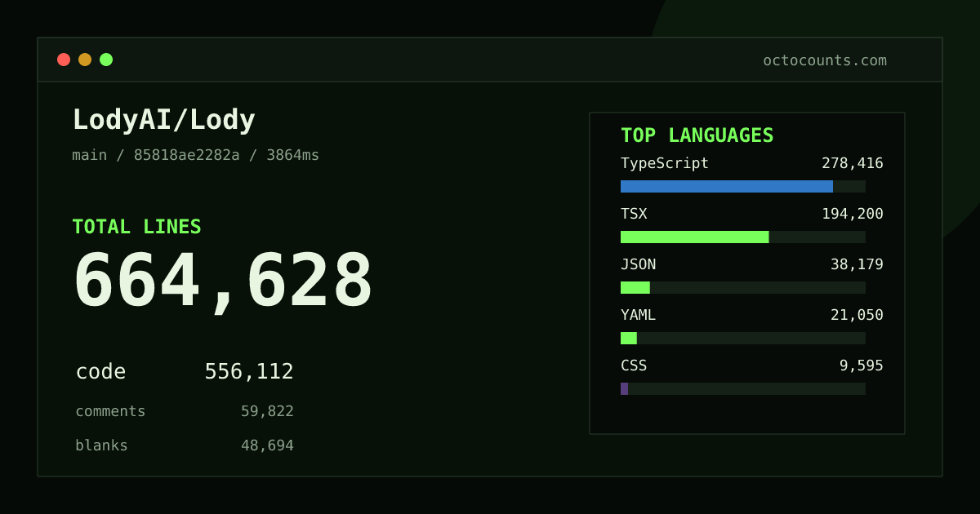Screen dimensions: 980x514
Task: Click the TOTAL LINES heading
Action: (x=136, y=227)
